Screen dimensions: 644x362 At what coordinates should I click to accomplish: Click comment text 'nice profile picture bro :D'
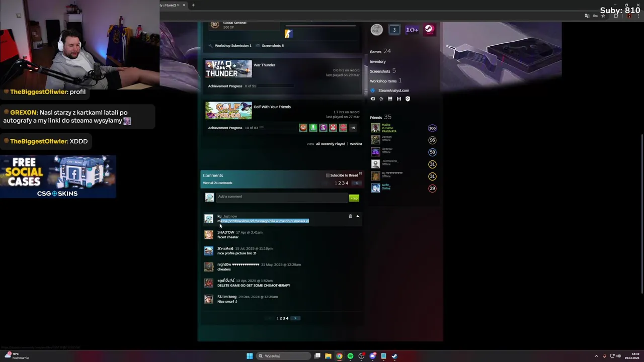pyautogui.click(x=236, y=253)
